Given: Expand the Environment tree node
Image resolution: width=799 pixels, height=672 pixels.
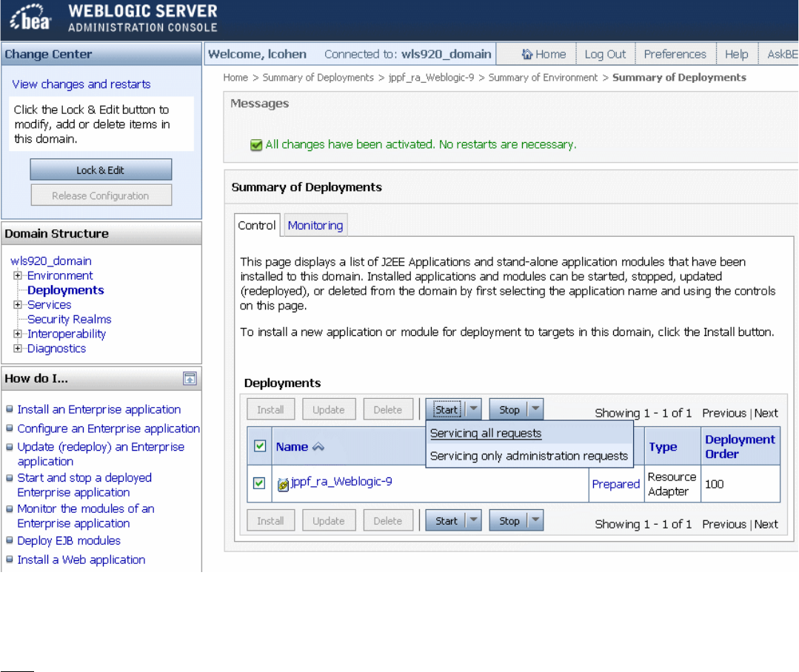Looking at the screenshot, I should (x=17, y=275).
